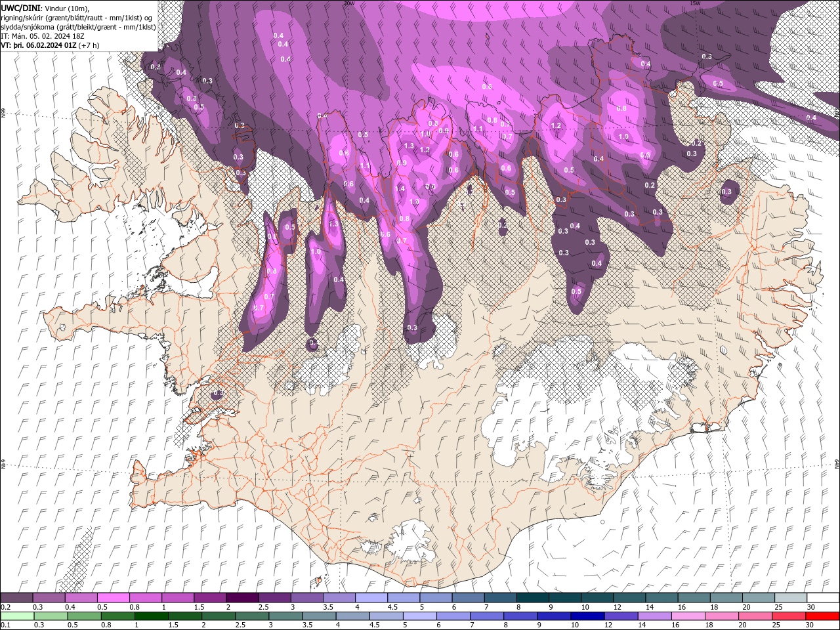Click the upper legend swatch labeled 9
Viewport: 840px width, 630px height.
[564, 598]
